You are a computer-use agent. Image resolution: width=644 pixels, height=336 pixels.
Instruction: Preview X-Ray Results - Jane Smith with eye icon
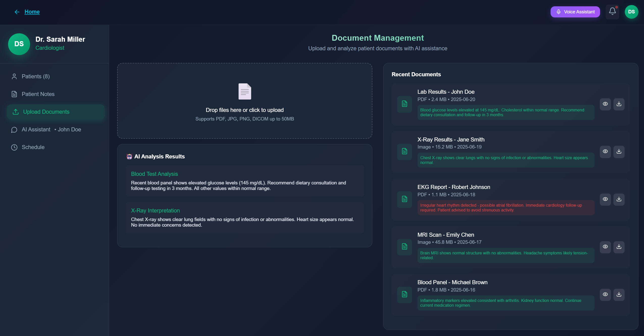pos(605,152)
